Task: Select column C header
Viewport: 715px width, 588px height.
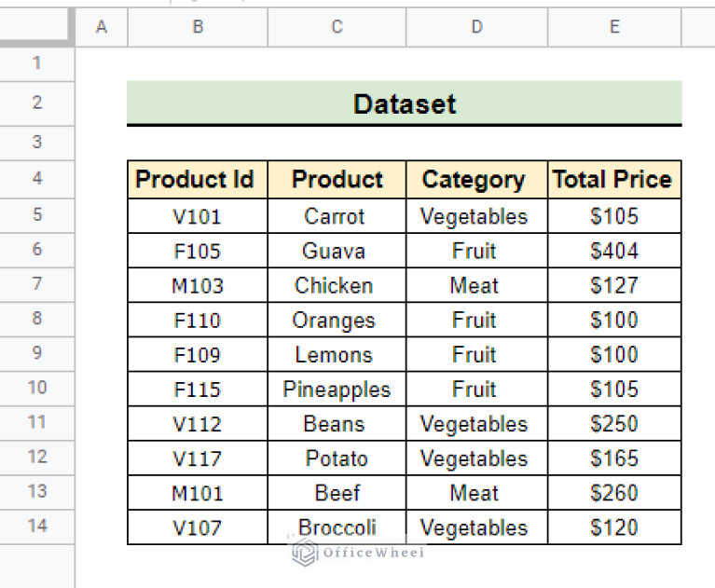Action: pos(337,28)
